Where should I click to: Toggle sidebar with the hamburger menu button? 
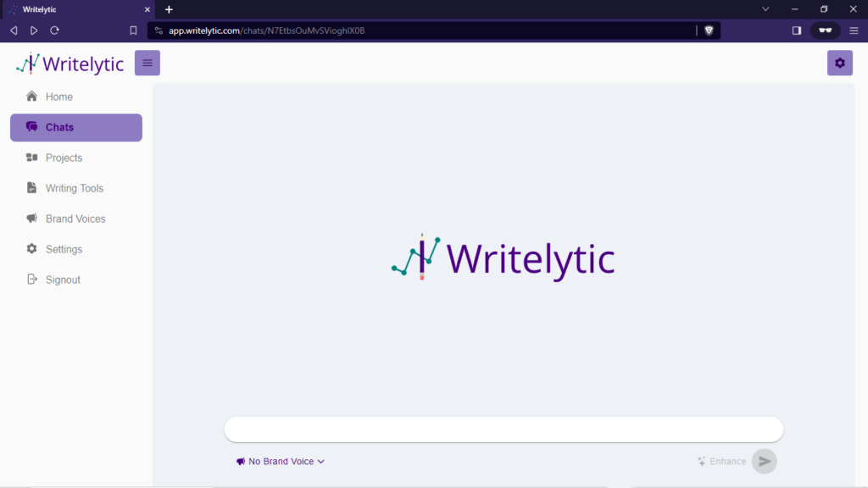tap(147, 63)
